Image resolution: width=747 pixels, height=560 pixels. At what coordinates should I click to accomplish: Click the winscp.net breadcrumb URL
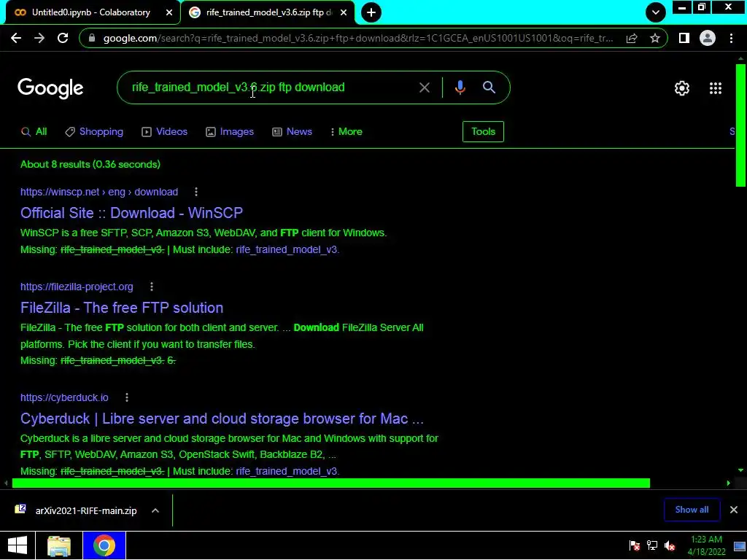(x=99, y=192)
